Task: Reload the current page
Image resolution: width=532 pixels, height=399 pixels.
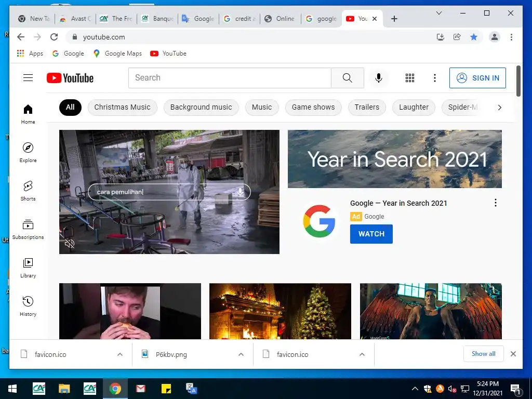Action: (x=54, y=37)
